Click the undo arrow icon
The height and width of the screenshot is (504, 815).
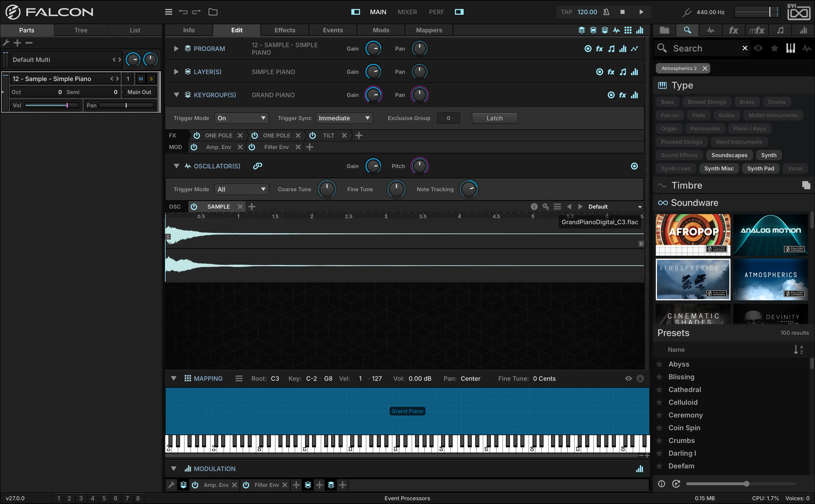coord(183,12)
